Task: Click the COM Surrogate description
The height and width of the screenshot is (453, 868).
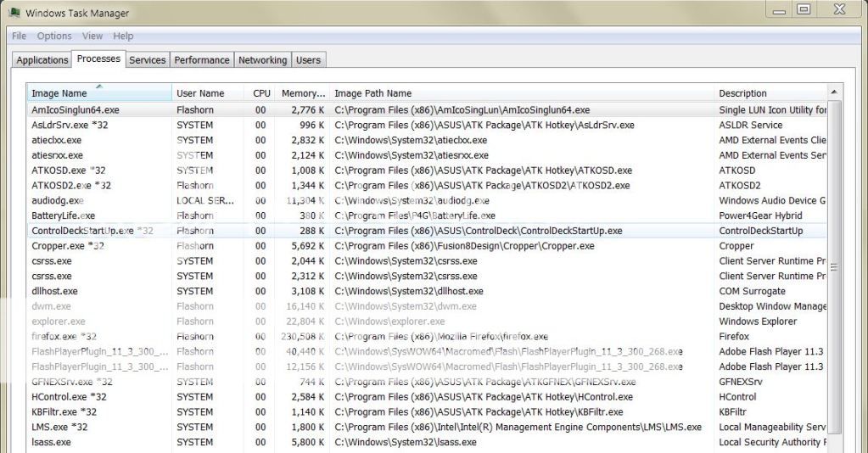Action: (752, 291)
